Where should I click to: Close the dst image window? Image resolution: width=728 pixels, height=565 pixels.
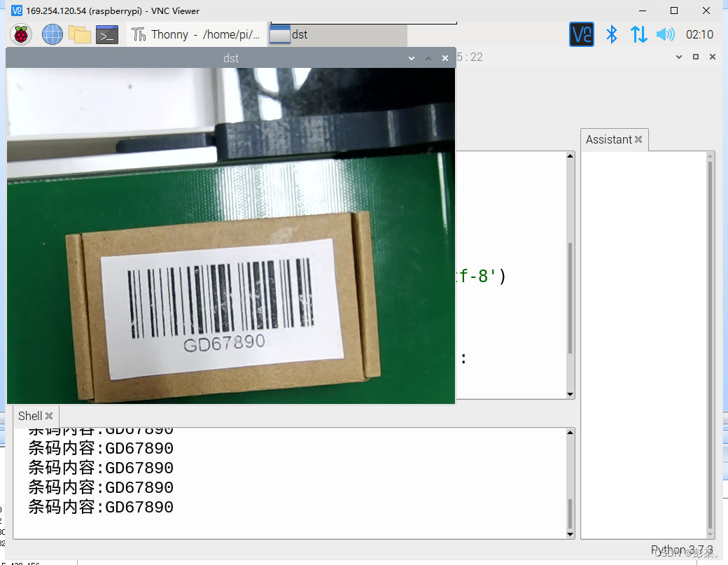pyautogui.click(x=445, y=58)
